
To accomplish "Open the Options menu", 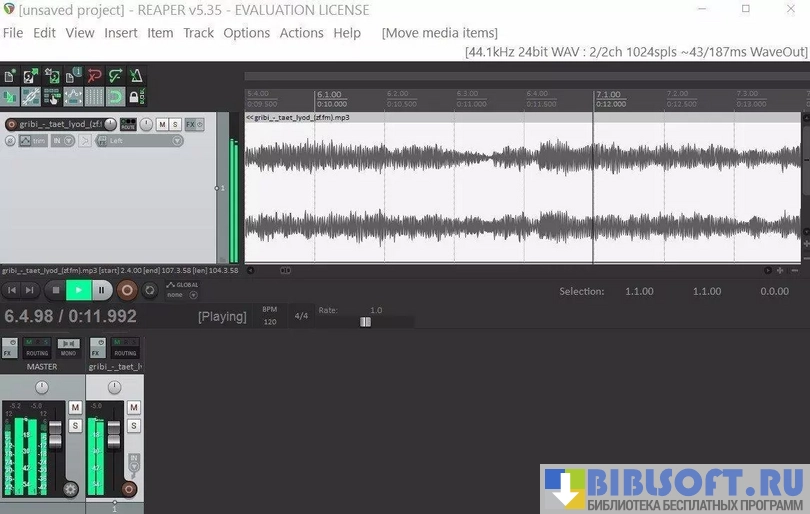I will [246, 33].
